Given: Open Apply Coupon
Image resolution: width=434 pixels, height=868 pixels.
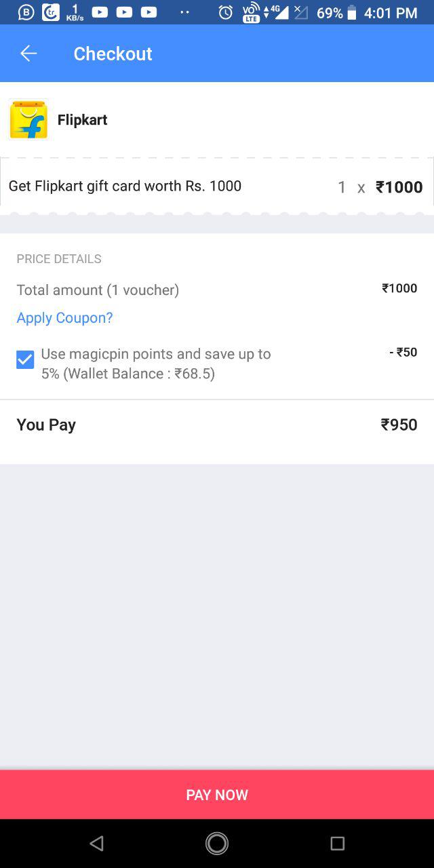Looking at the screenshot, I should point(64,317).
